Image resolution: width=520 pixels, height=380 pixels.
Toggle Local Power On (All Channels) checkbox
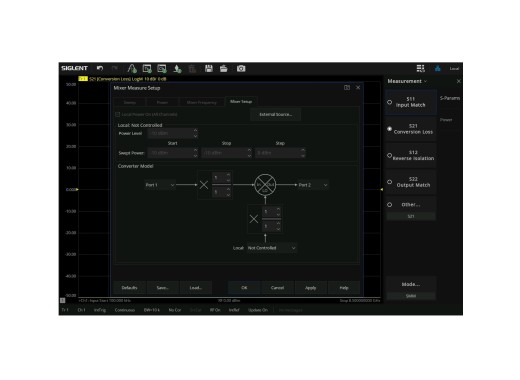[118, 114]
